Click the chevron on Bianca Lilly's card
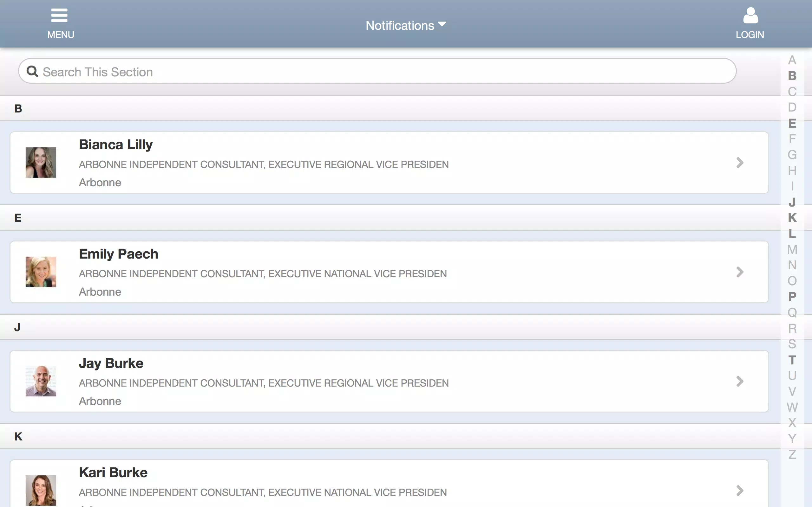The height and width of the screenshot is (507, 812). tap(740, 163)
